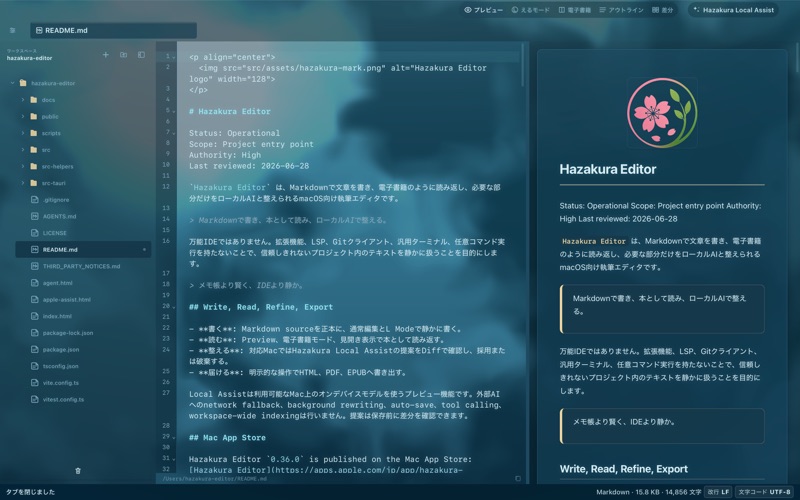This screenshot has width=800, height=500.
Task: Click the plus icon to create new file
Action: (x=106, y=55)
